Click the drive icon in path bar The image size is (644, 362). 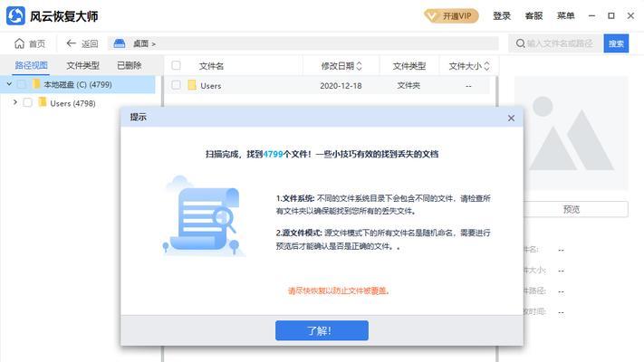tap(119, 43)
